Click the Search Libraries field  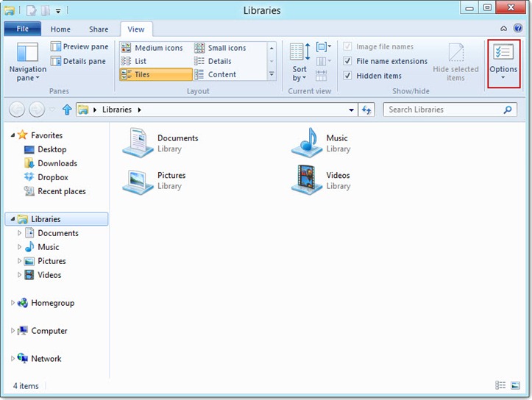click(x=444, y=110)
